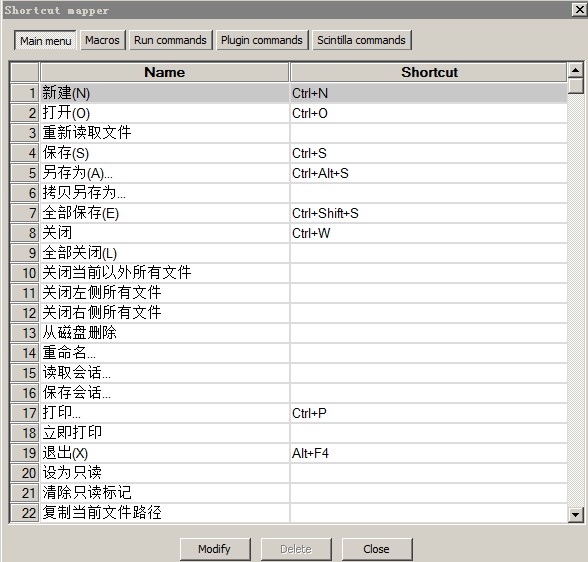The width and height of the screenshot is (588, 562).
Task: Select the 重新读取文件 entry
Action: pos(165,133)
